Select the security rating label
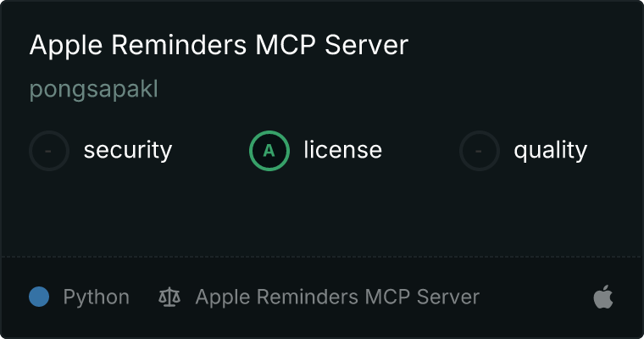644x339 pixels. tap(128, 150)
